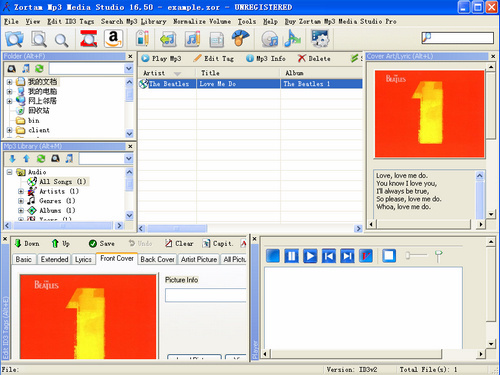
Task: Expand the Genres (1) tree node
Action: pyautogui.click(x=21, y=201)
